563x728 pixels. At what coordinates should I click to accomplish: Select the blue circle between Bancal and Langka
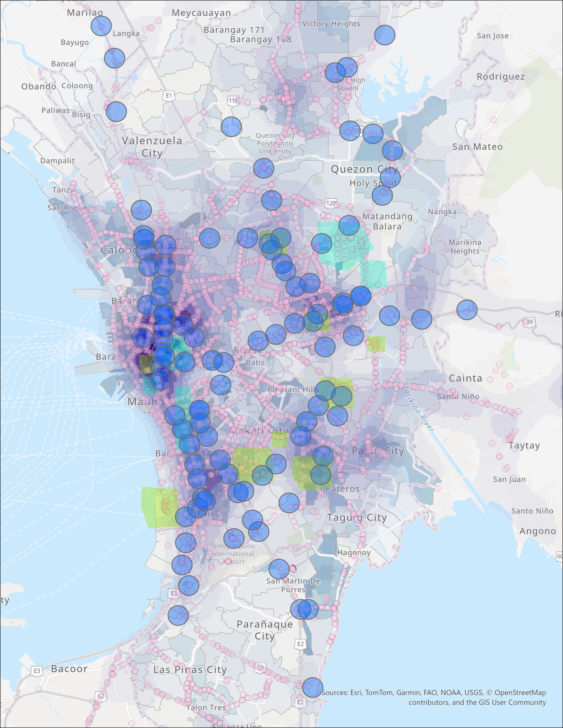pos(114,58)
